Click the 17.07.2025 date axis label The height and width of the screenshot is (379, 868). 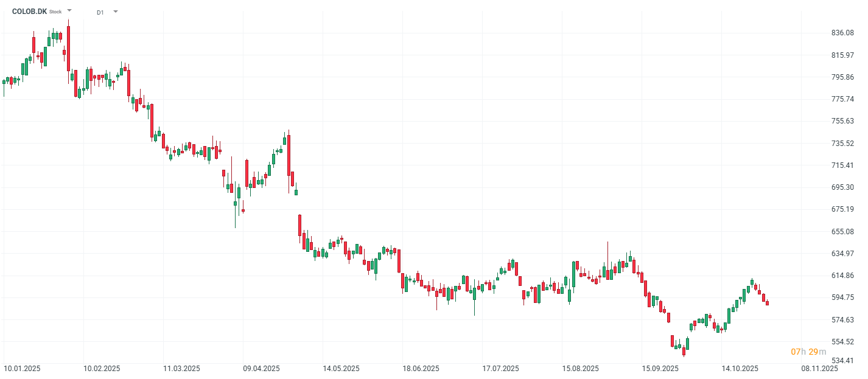500,369
